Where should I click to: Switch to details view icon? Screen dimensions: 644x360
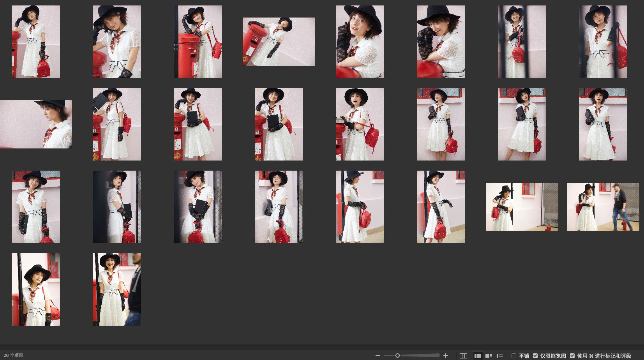click(489, 356)
